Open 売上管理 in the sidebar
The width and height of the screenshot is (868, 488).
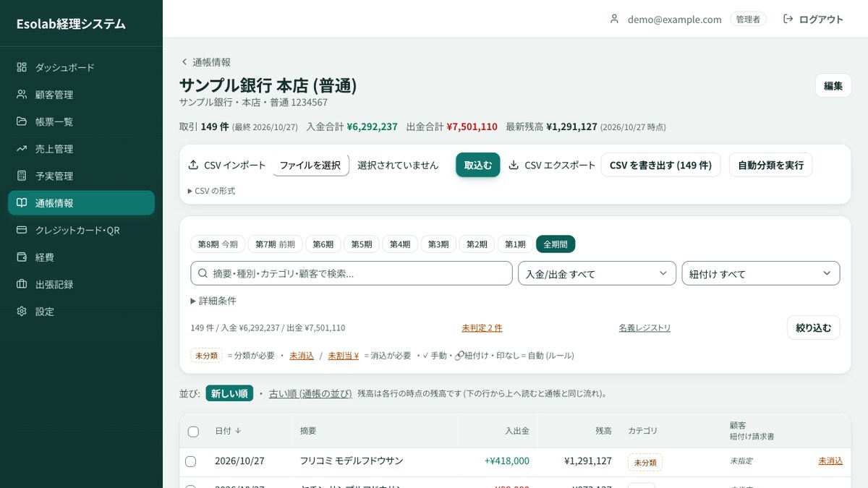click(x=81, y=149)
